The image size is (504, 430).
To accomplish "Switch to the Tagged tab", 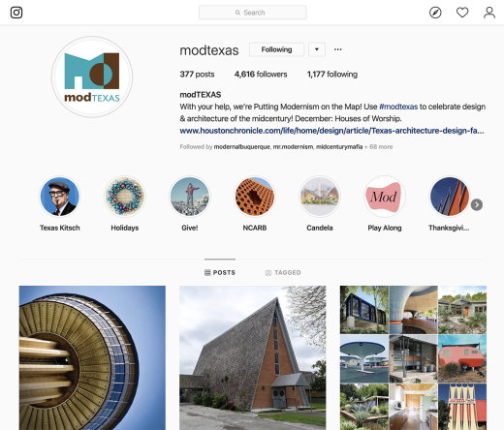I will click(283, 273).
